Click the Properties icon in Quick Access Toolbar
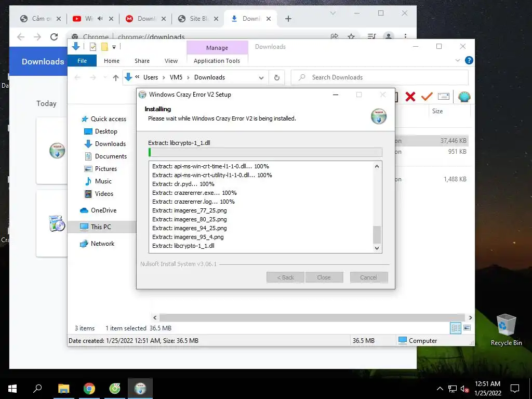The height and width of the screenshot is (399, 532). tap(92, 47)
